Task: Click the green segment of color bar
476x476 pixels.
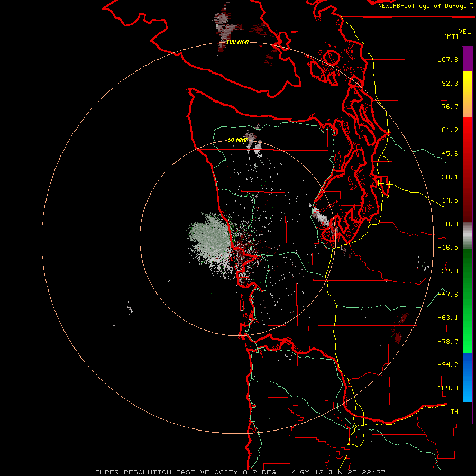Action: coord(467,300)
